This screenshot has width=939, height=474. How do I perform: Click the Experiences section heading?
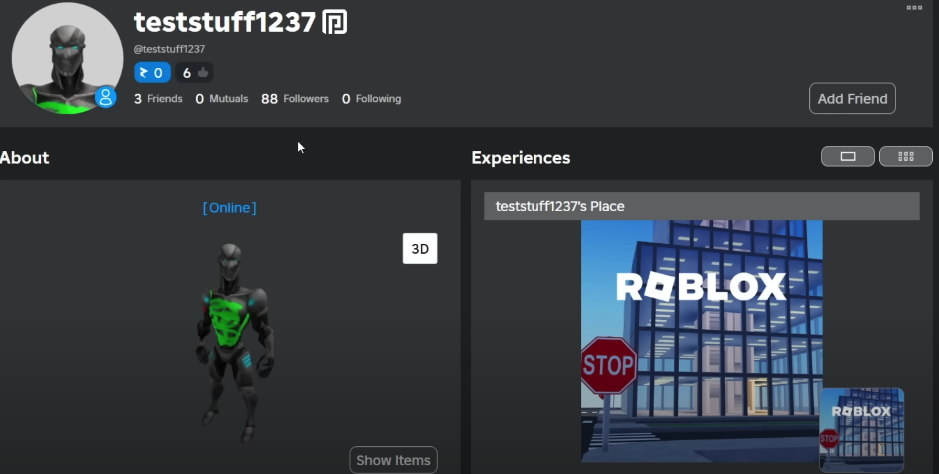pyautogui.click(x=520, y=158)
